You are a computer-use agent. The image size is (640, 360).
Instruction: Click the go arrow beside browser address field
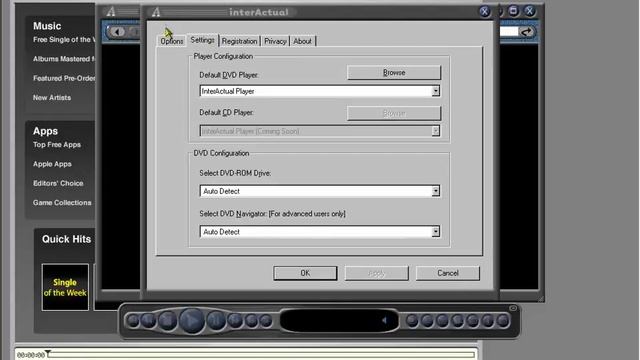point(527,32)
